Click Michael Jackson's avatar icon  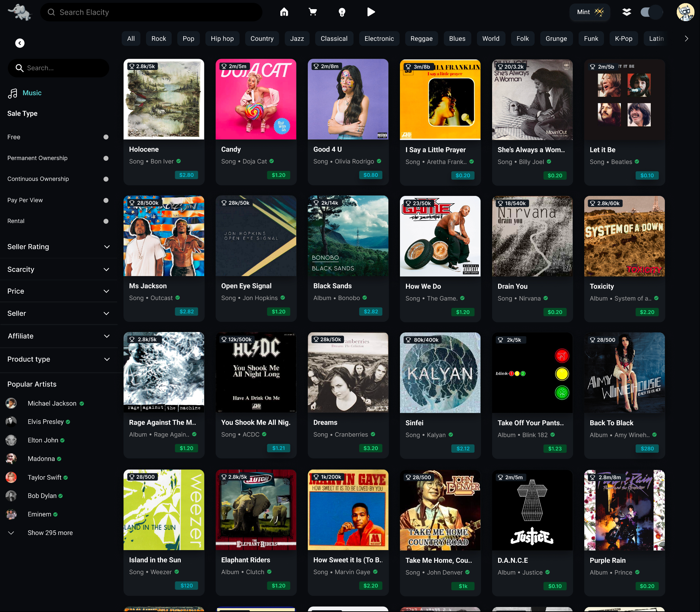[x=11, y=403]
